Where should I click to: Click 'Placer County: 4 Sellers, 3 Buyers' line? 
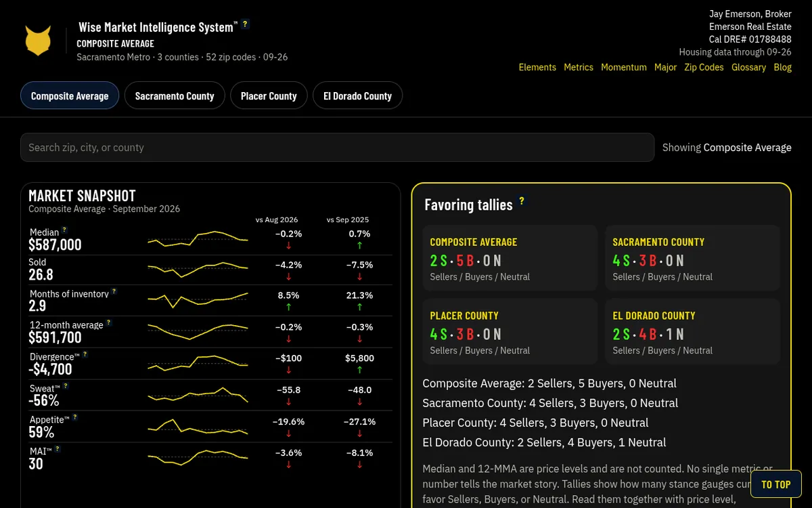pyautogui.click(x=535, y=423)
